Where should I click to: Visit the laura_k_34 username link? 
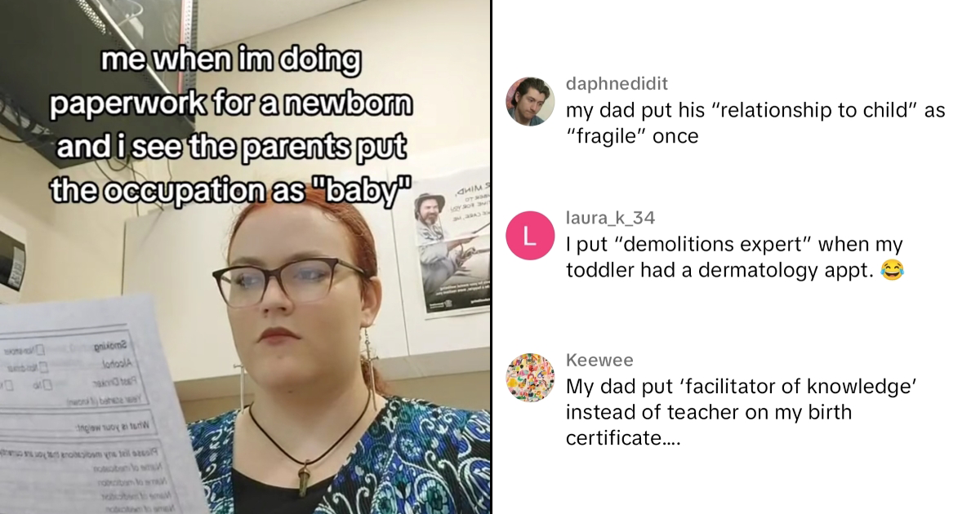(610, 218)
